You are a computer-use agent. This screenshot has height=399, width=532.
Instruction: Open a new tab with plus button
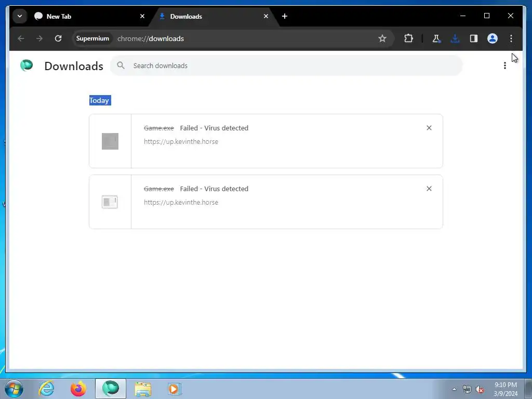[x=285, y=16]
